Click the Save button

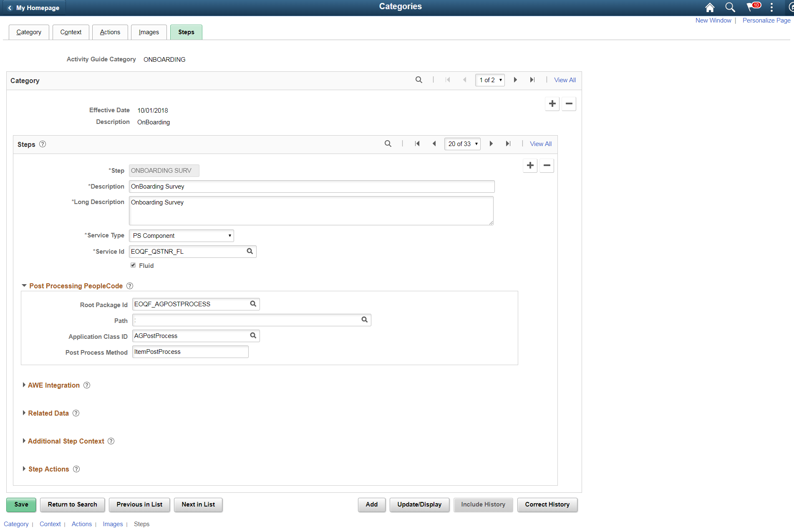click(21, 504)
